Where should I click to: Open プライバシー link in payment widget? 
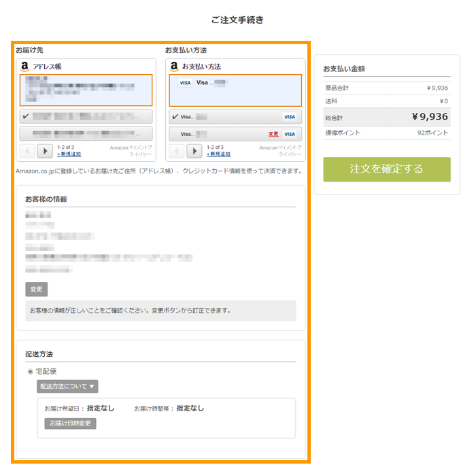coord(290,154)
